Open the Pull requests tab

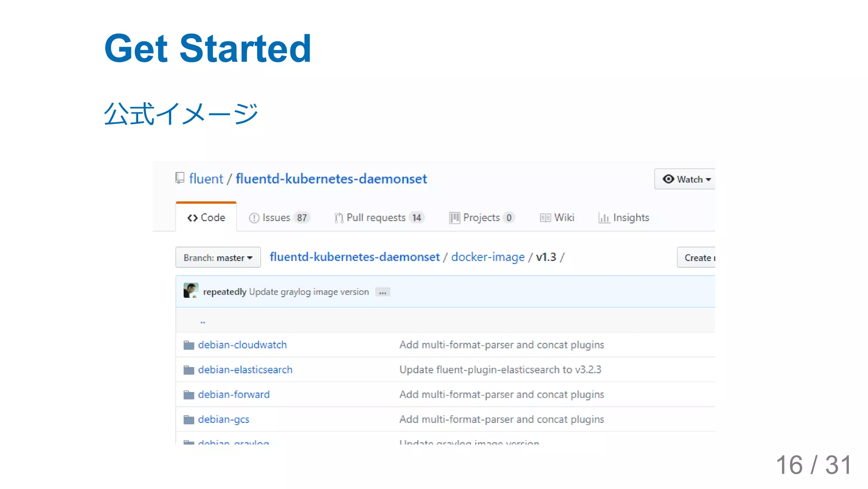(x=379, y=217)
